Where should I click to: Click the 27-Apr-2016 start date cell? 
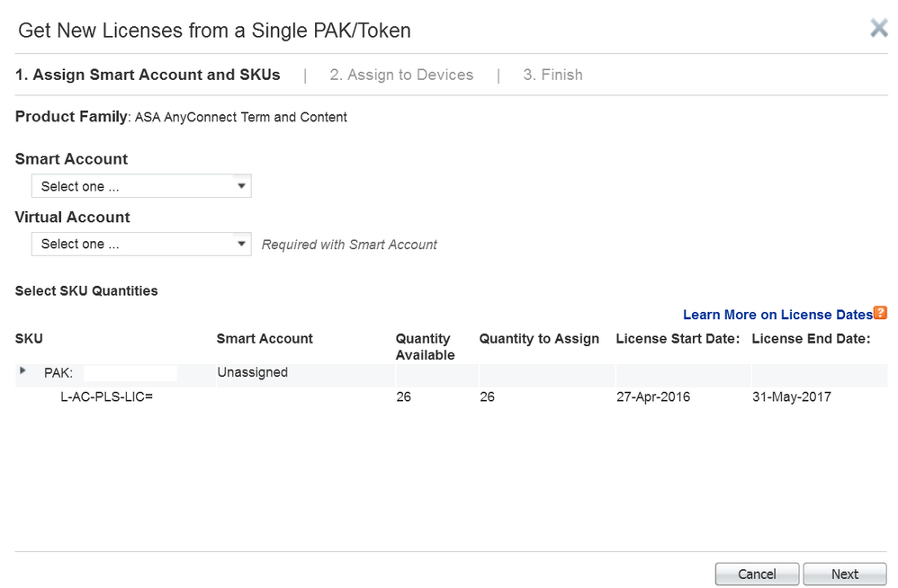[653, 396]
